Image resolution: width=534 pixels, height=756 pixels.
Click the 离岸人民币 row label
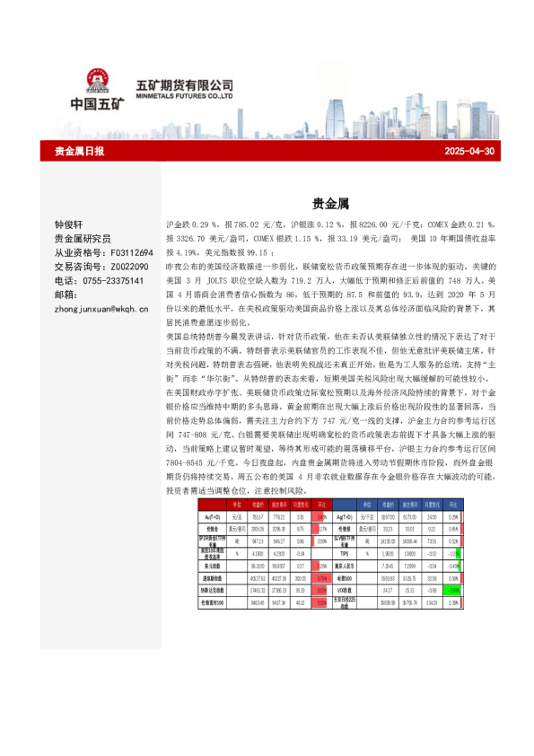(x=345, y=566)
